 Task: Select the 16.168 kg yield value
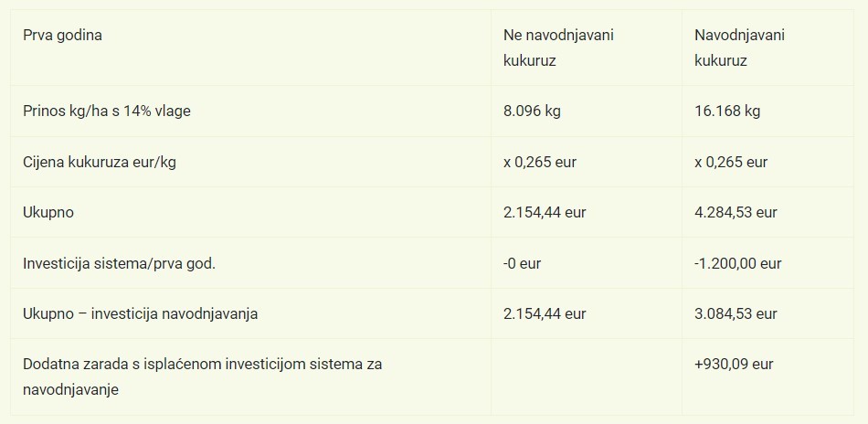coord(727,111)
